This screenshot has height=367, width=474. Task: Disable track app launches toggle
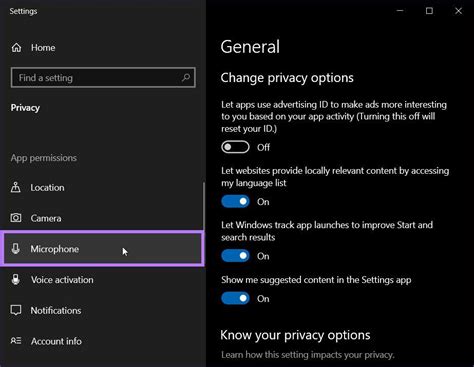click(235, 256)
